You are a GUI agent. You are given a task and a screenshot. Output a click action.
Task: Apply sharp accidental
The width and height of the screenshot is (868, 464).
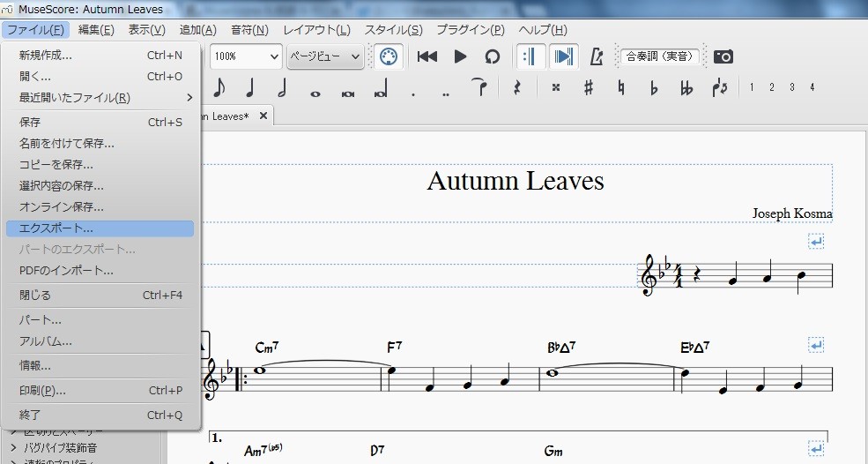[589, 87]
